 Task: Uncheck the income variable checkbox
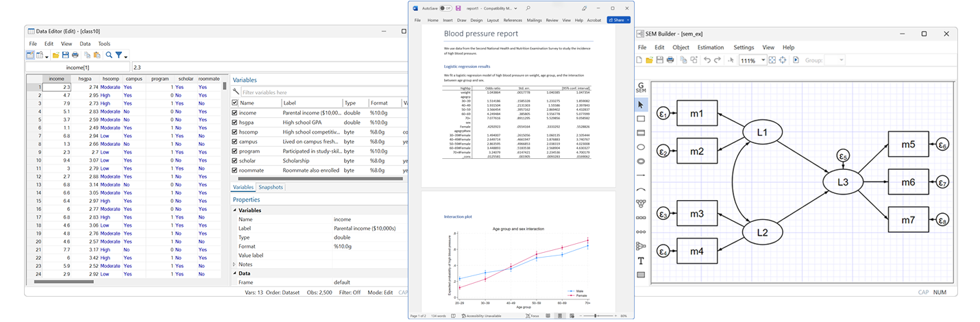click(235, 112)
